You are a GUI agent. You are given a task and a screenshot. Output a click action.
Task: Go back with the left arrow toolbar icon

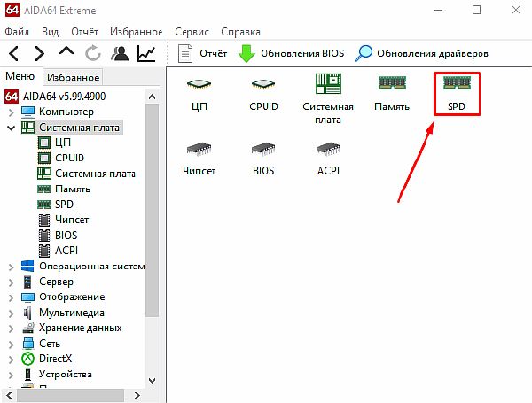pos(14,53)
